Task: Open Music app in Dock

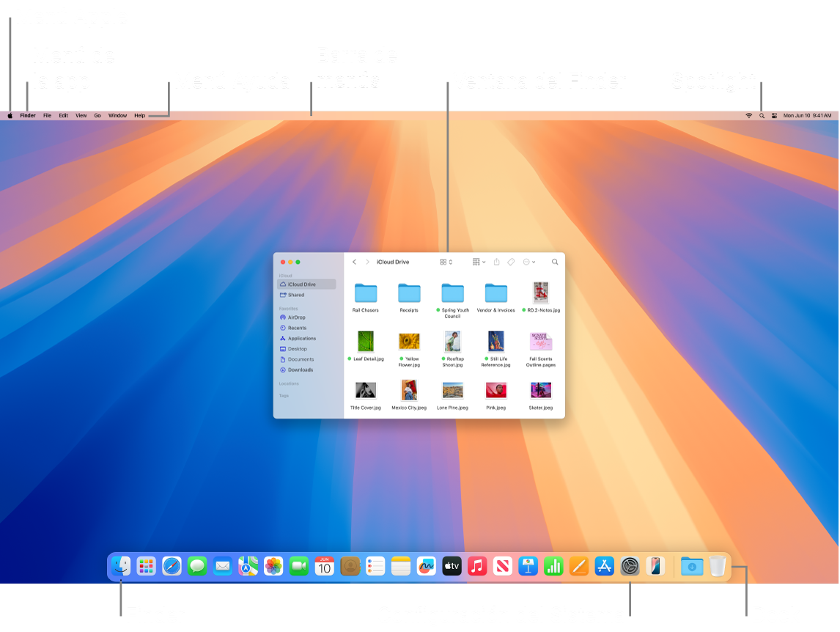Action: click(477, 566)
